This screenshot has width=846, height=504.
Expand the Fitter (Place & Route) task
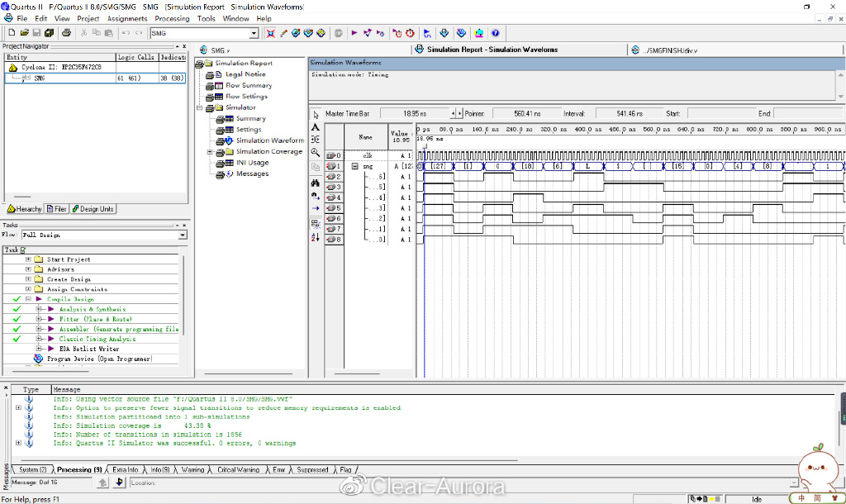pyautogui.click(x=39, y=319)
